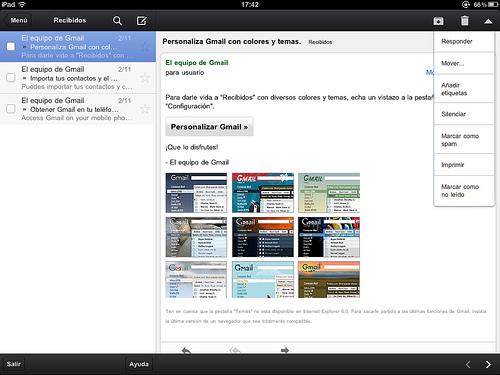Open email 'Obtener Gmail en tu teléfo...'
500x375 pixels.
pos(78,109)
